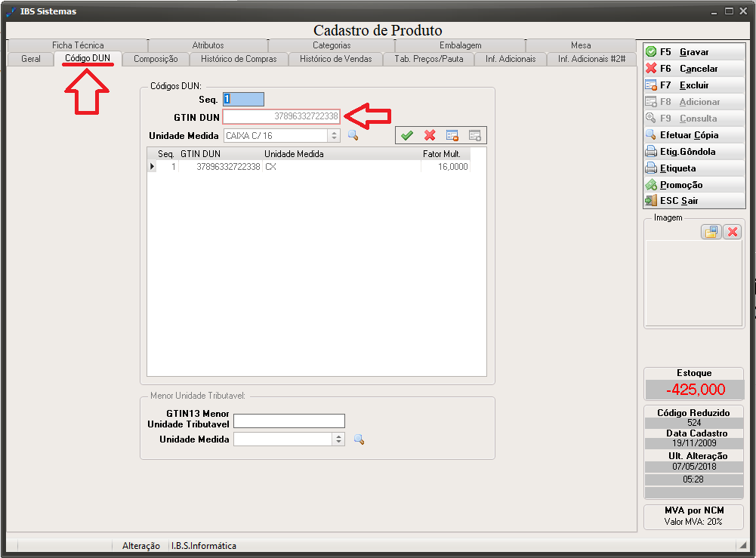This screenshot has height=558, width=756.
Task: Select the Código DUN tab
Action: pyautogui.click(x=88, y=58)
